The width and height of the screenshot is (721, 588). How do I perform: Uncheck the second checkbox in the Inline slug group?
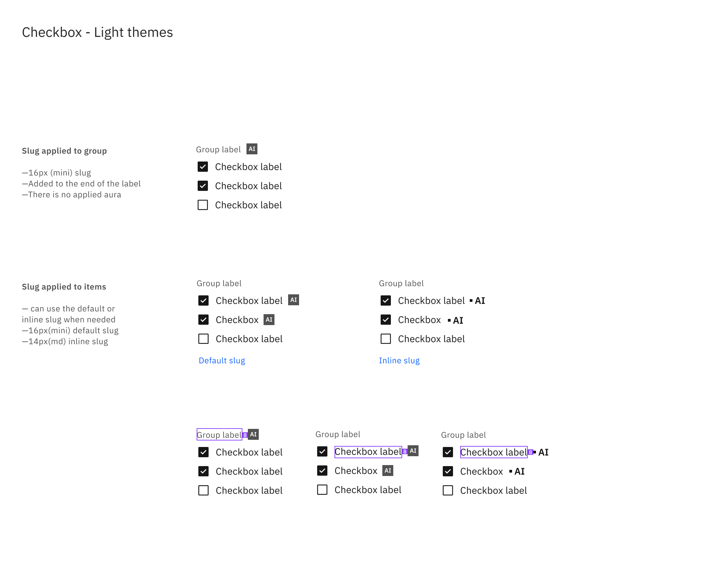[x=385, y=320]
